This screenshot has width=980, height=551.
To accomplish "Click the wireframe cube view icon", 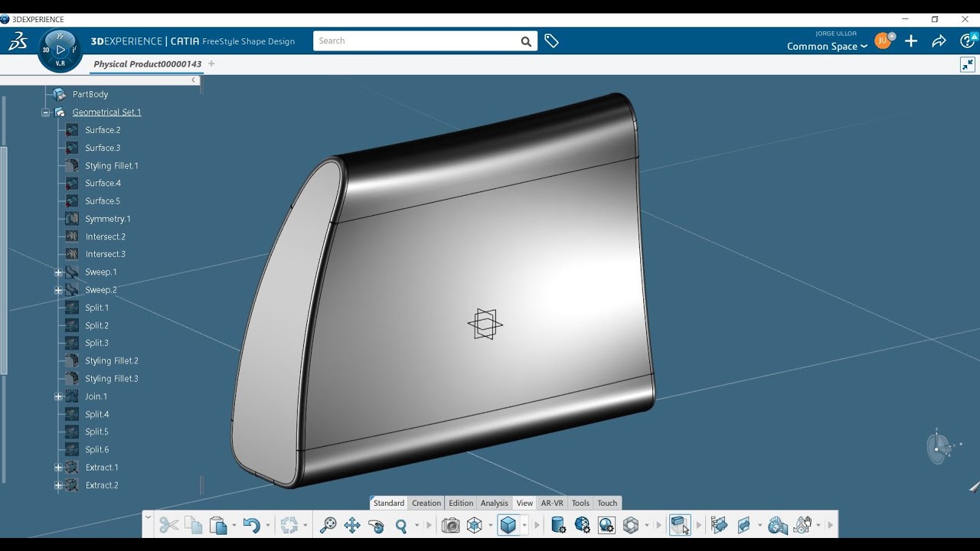I will pyautogui.click(x=475, y=525).
